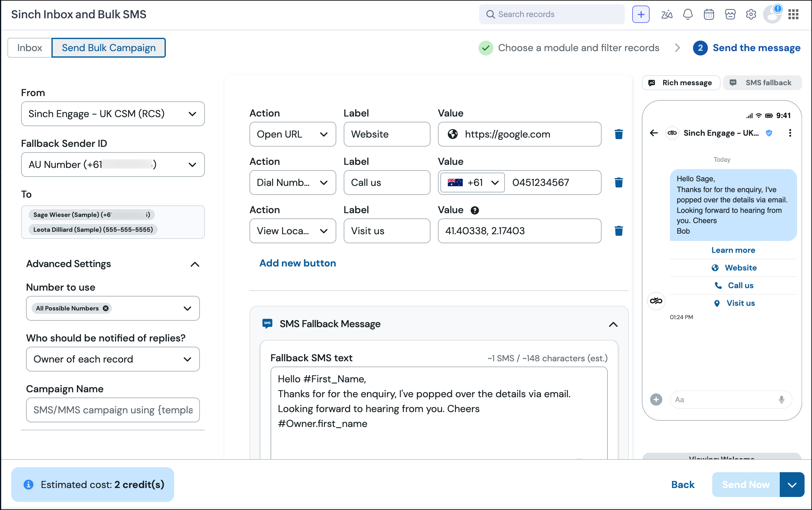Open the translate language icon
812x510 pixels.
click(x=666, y=14)
